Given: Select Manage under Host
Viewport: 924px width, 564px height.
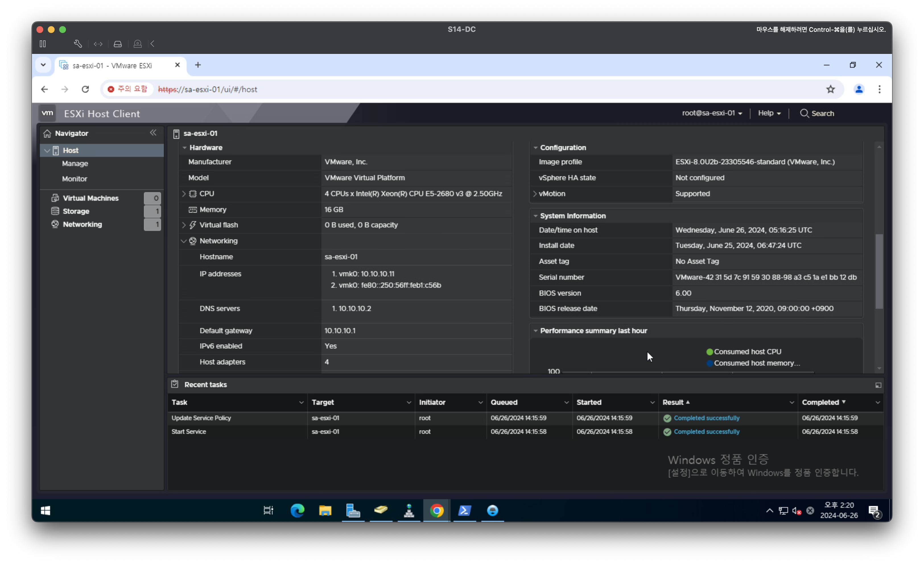Looking at the screenshot, I should tap(75, 163).
